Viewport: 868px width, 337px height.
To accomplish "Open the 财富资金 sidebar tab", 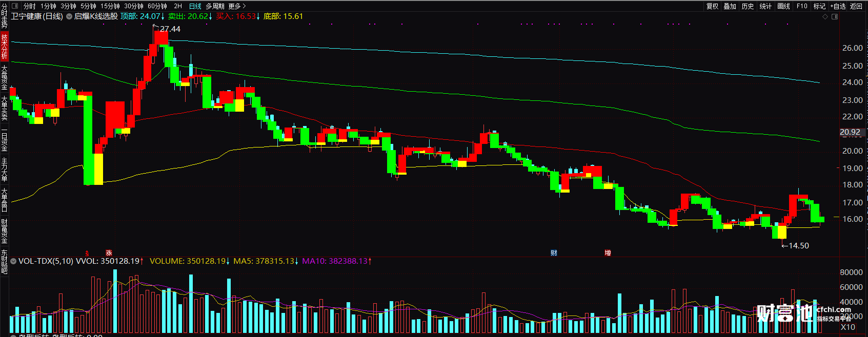I will pos(4,231).
